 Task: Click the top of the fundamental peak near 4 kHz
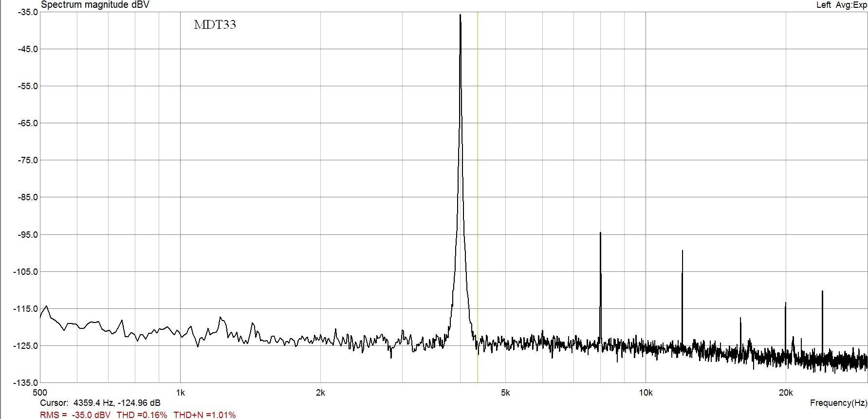click(460, 16)
